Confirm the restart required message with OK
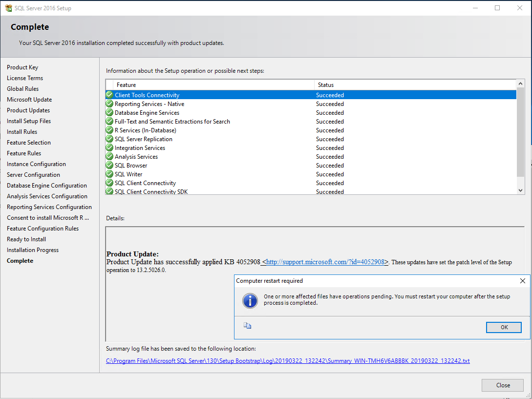 coord(504,327)
